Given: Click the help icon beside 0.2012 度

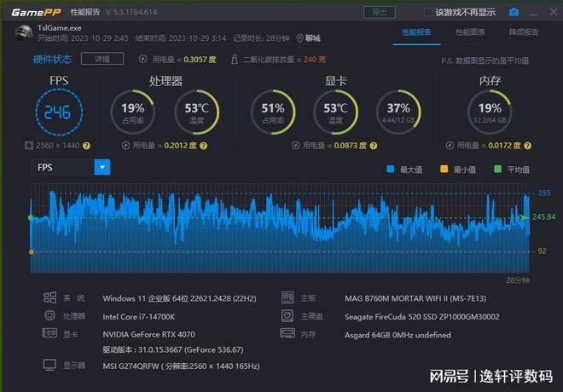Looking at the screenshot, I should point(204,146).
